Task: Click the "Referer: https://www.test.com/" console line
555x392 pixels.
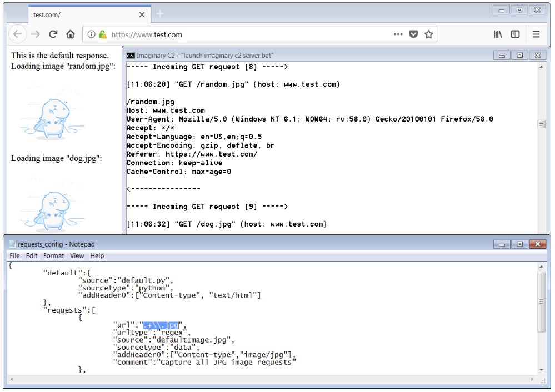Action: [192, 154]
